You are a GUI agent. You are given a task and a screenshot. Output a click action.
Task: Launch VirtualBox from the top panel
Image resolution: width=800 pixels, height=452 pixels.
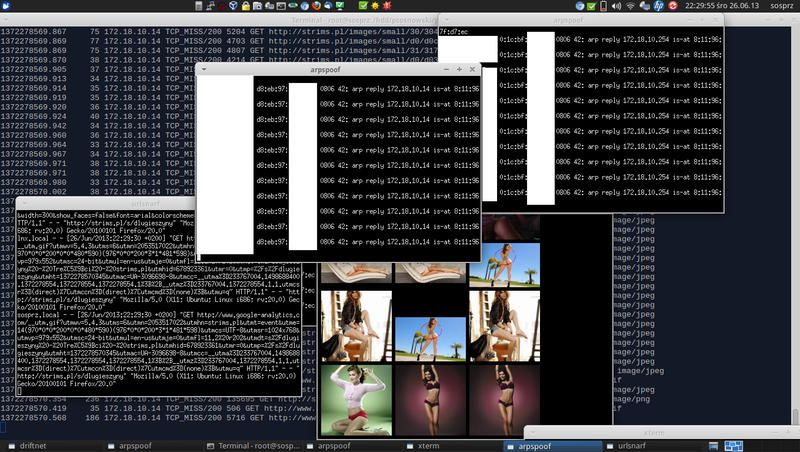coord(233,6)
